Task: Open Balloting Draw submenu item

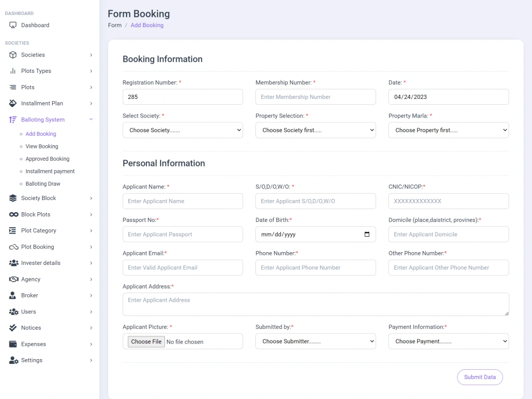Action: (43, 184)
